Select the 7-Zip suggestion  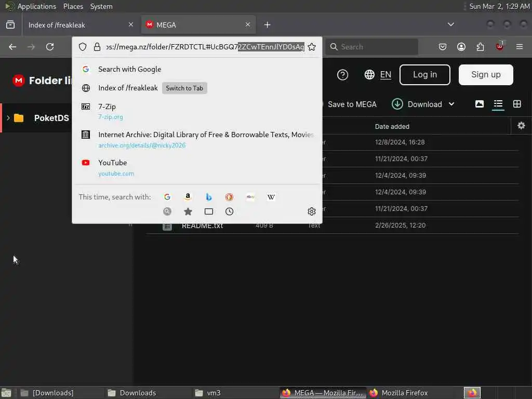point(197,111)
